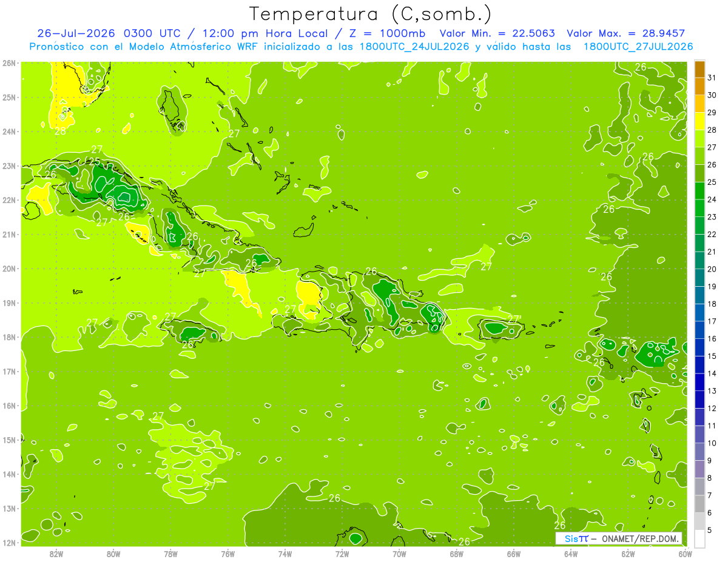The image size is (728, 562).
Task: Click the 76W longitude axis label
Action: (x=228, y=554)
